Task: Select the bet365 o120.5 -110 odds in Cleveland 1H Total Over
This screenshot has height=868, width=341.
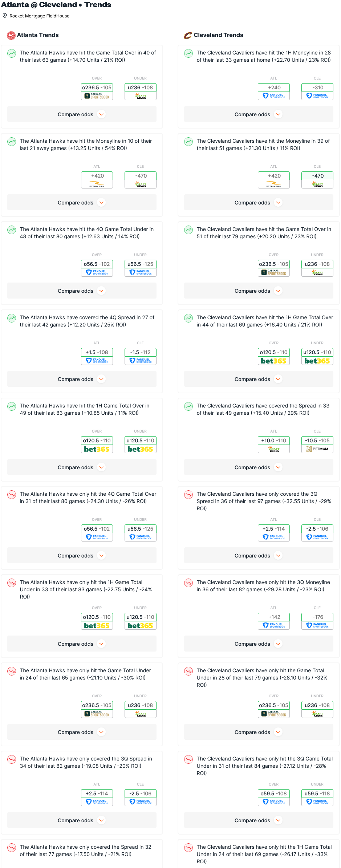Action: coord(274,356)
